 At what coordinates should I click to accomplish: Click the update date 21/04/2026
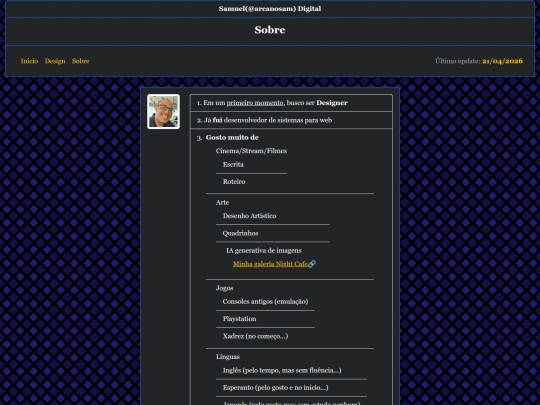(x=502, y=61)
